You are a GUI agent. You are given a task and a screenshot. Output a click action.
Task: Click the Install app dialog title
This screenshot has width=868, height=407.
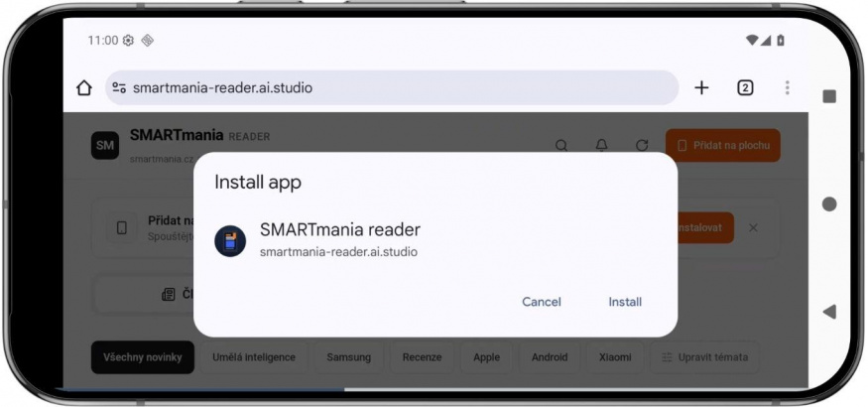tap(258, 183)
